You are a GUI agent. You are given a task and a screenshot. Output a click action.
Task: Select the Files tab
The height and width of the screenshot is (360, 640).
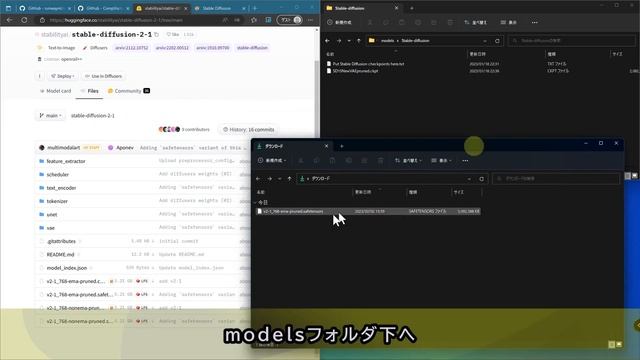[90, 91]
